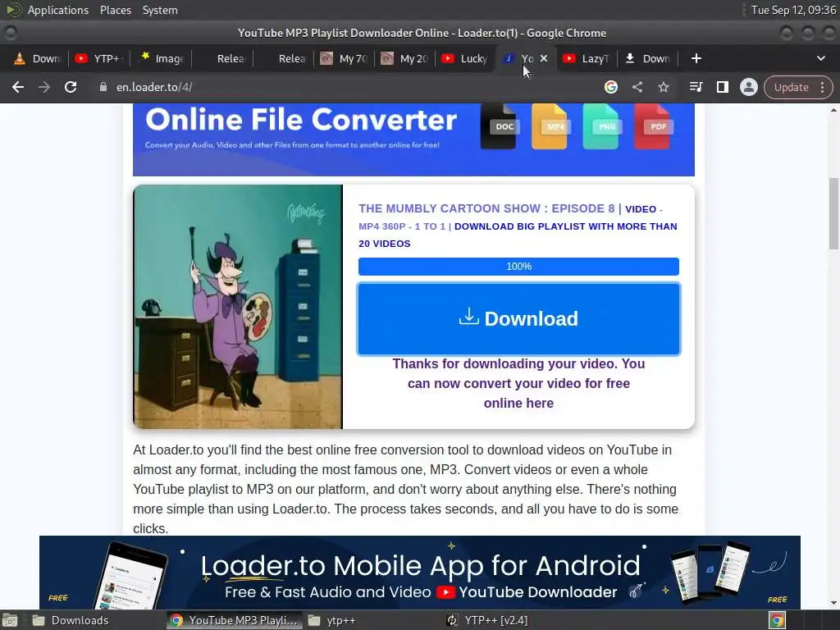Click the PDF file icon in banner
This screenshot has width=840, height=630.
(x=652, y=126)
